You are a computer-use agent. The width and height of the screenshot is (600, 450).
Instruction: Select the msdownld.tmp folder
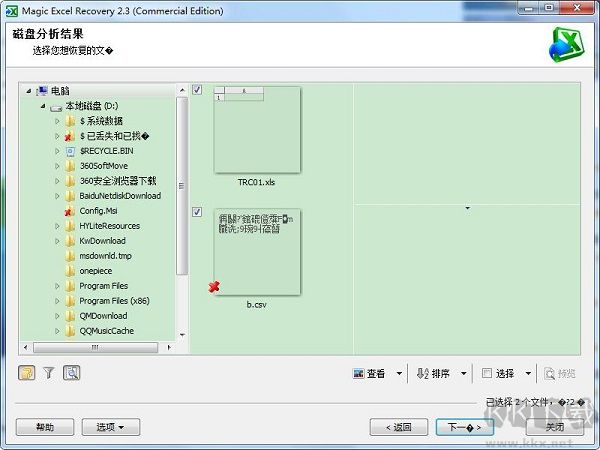click(x=105, y=256)
